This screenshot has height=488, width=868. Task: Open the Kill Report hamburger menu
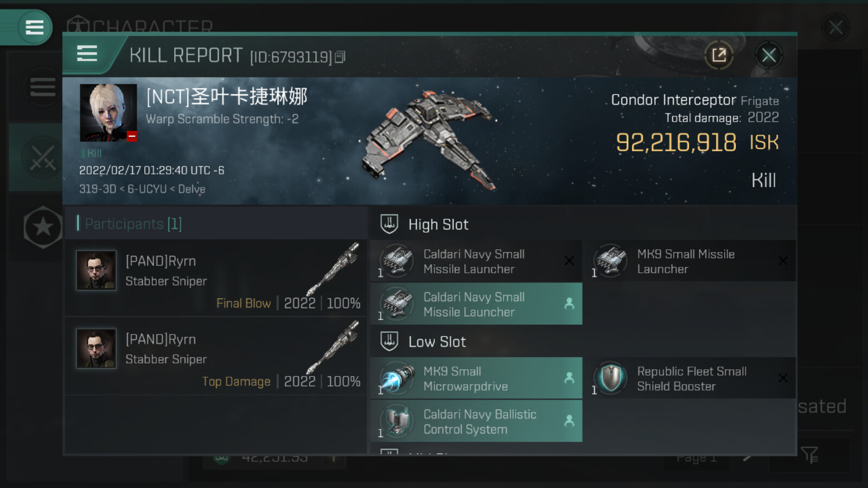click(87, 54)
